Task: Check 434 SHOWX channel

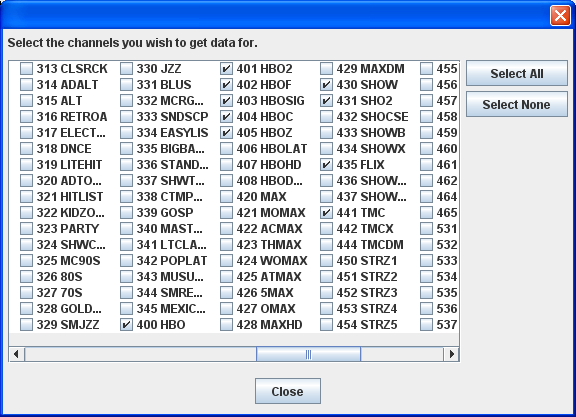Action: point(326,149)
